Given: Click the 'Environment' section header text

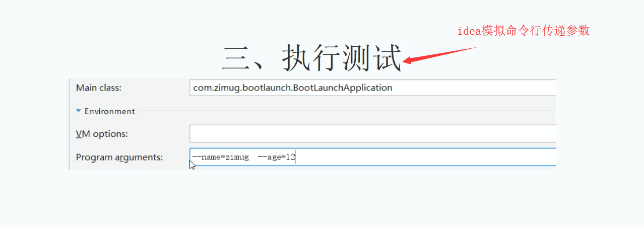Looking at the screenshot, I should pyautogui.click(x=109, y=111).
